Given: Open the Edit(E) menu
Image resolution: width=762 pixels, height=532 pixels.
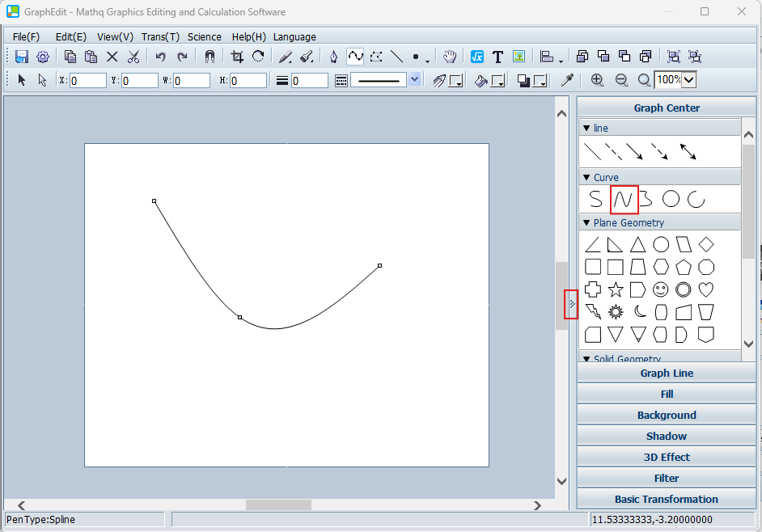Looking at the screenshot, I should coord(71,37).
